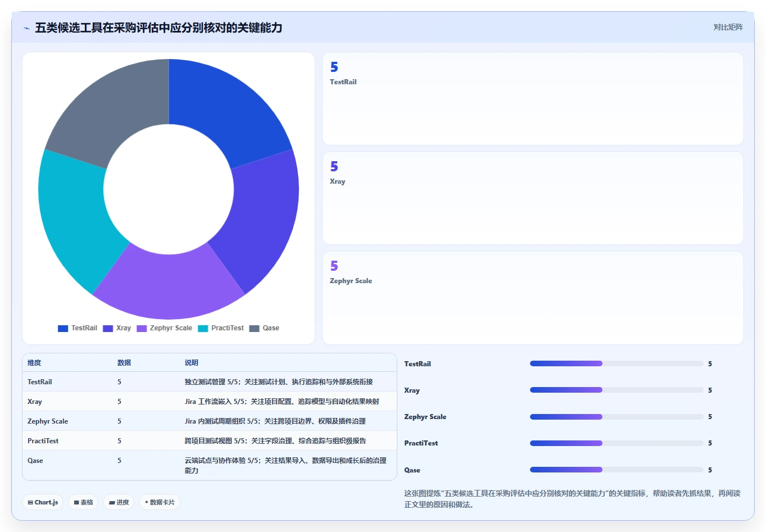The image size is (766, 532).
Task: Toggle the Xray legend color swatch
Action: point(108,329)
